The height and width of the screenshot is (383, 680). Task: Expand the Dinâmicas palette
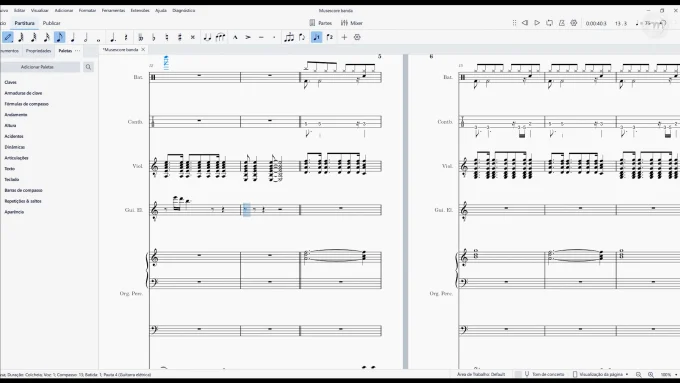click(15, 147)
